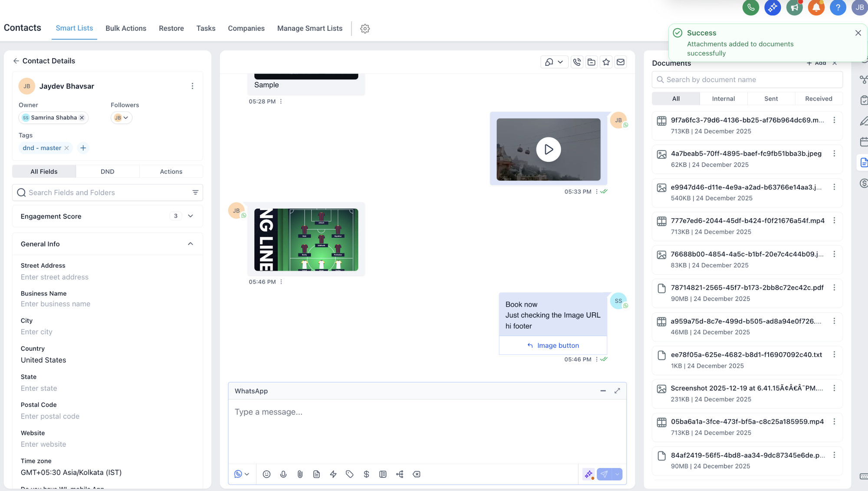Open the Bulk Actions tab
Image resolution: width=868 pixels, height=491 pixels.
pyautogui.click(x=126, y=28)
